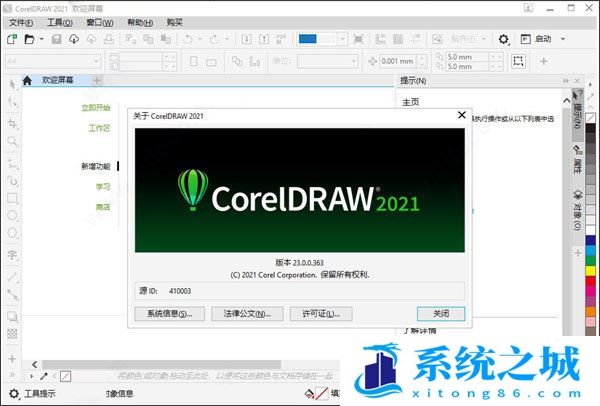Click the Open folder icon
The height and width of the screenshot is (406, 600).
[29, 39]
